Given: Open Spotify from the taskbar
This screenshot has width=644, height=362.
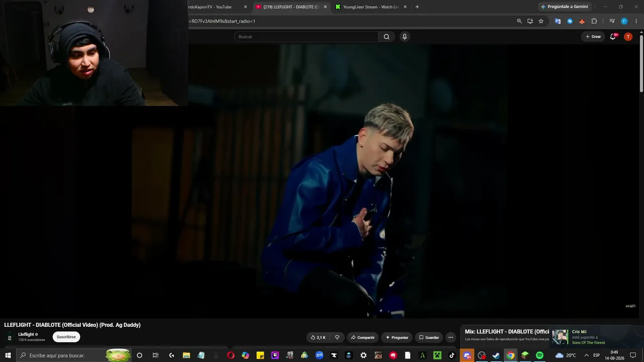Looking at the screenshot, I should pos(539,355).
